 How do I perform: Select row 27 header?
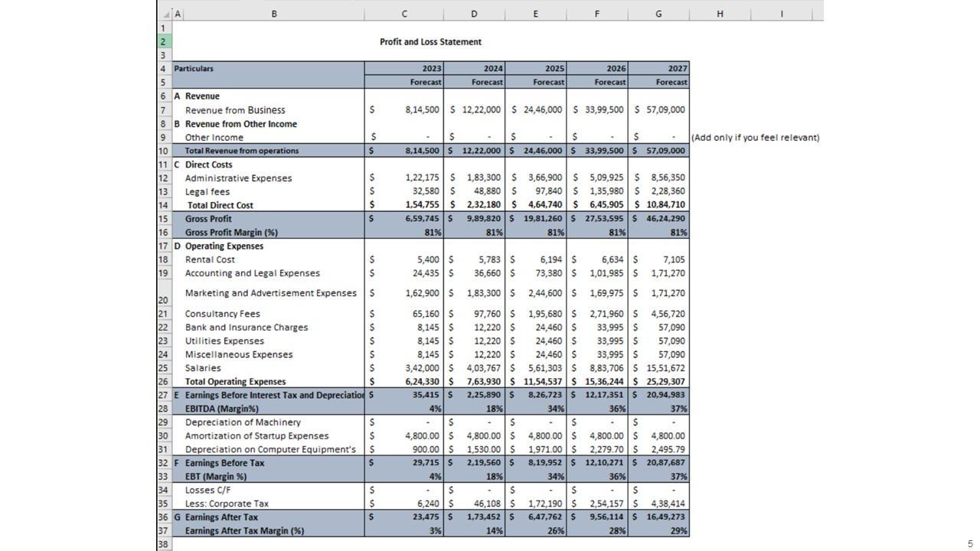[x=164, y=395]
